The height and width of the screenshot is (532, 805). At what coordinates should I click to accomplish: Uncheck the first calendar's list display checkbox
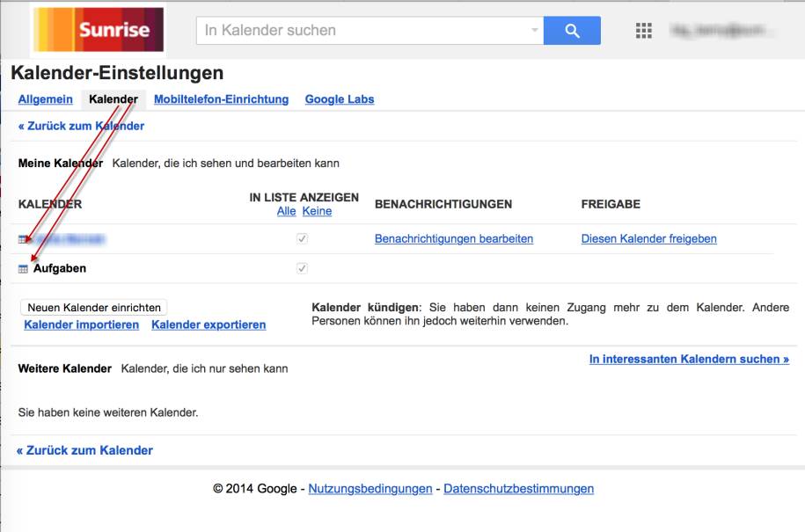pyautogui.click(x=304, y=238)
